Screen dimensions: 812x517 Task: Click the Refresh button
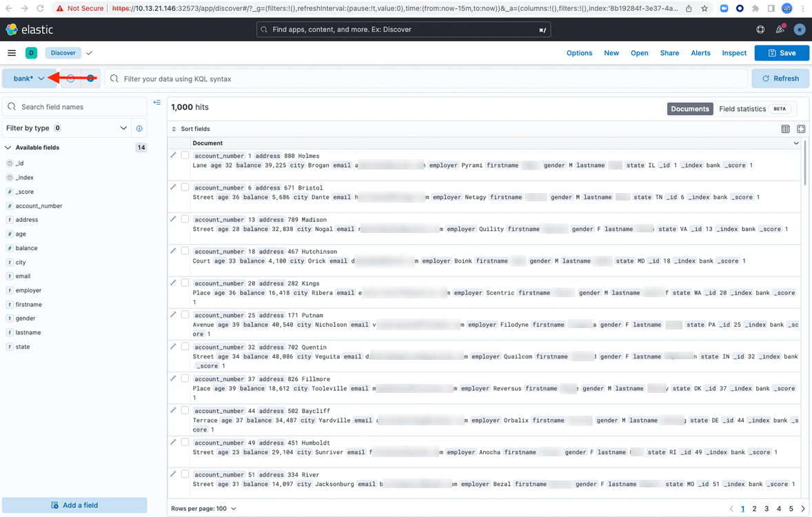click(780, 79)
